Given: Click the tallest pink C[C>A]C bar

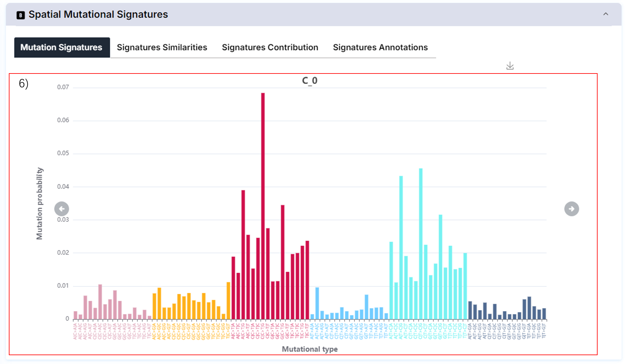Looking at the screenshot, I should (100, 301).
